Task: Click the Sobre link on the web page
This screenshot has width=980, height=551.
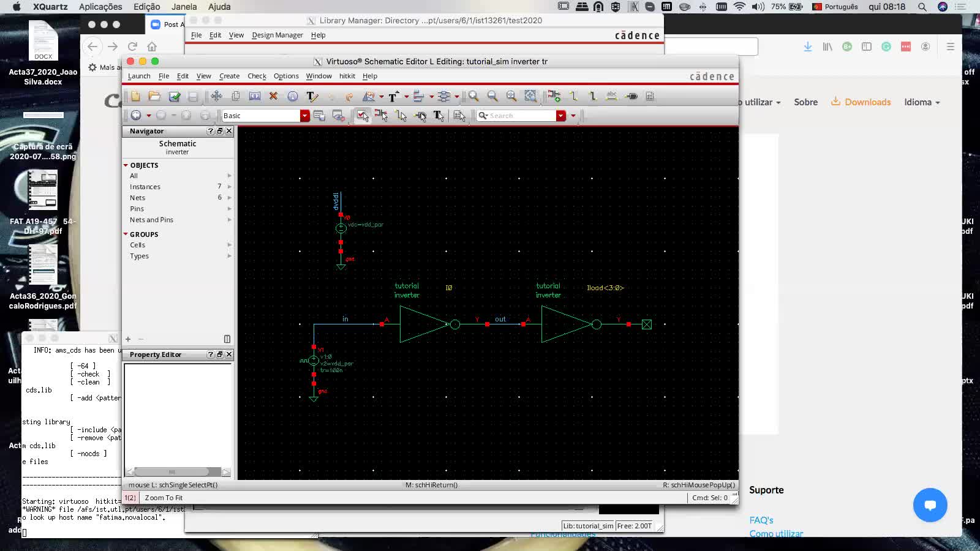Action: 805,102
